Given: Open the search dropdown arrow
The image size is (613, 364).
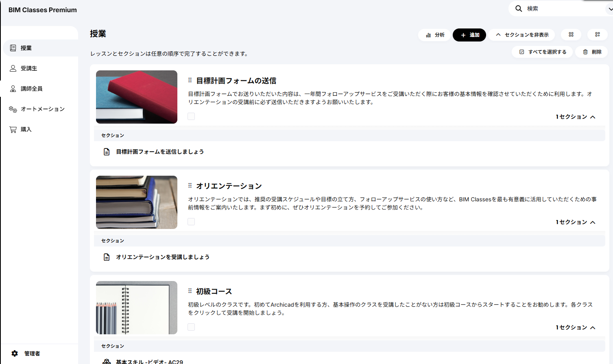Looking at the screenshot, I should [x=610, y=9].
